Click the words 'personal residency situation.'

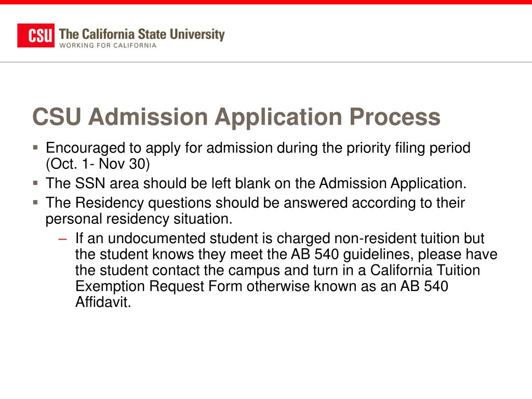coord(139,219)
